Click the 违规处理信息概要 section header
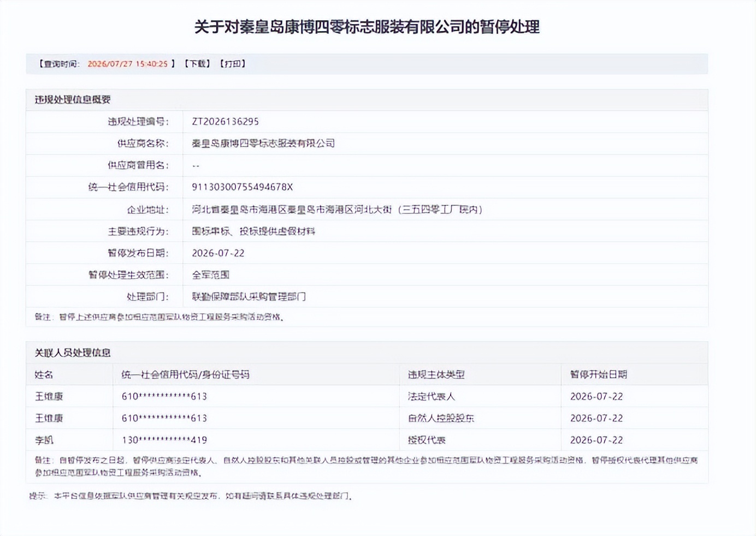The width and height of the screenshot is (756, 536). point(73,99)
